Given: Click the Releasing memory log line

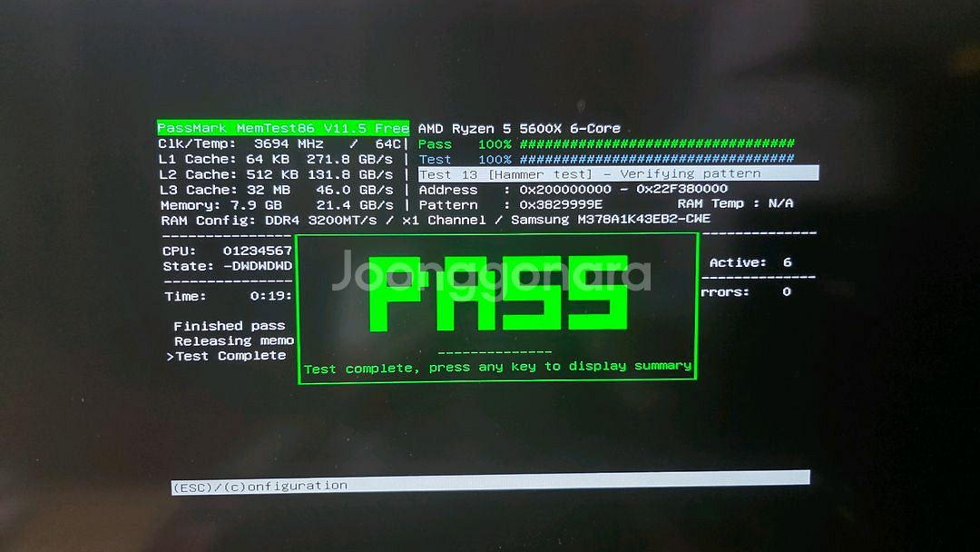Looking at the screenshot, I should tap(233, 341).
